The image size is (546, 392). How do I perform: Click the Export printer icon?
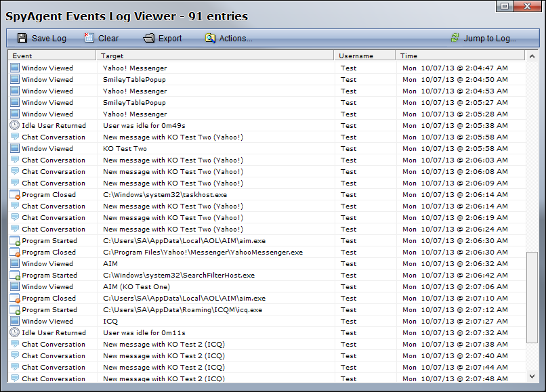149,39
